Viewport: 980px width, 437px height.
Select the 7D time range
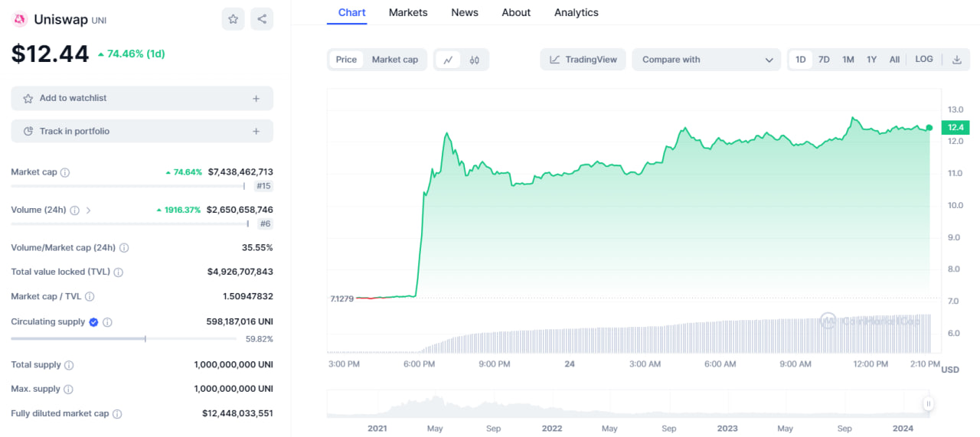point(824,60)
